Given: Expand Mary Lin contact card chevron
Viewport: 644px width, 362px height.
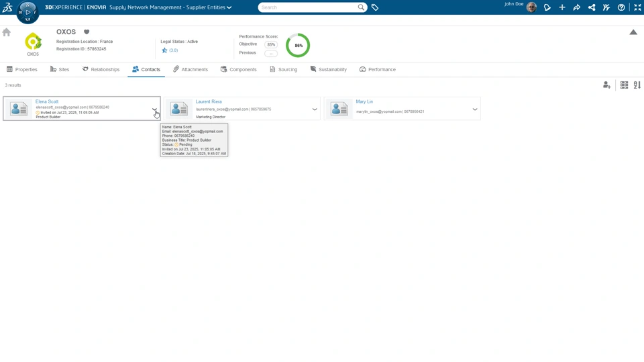Looking at the screenshot, I should click(475, 109).
